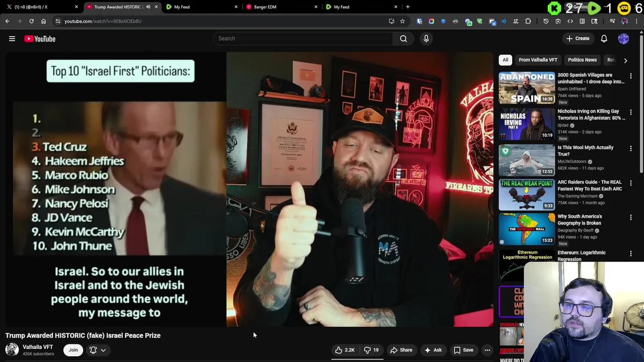644x362 pixels.
Task: Open options for ARC Raiders Guide video
Action: click(630, 184)
